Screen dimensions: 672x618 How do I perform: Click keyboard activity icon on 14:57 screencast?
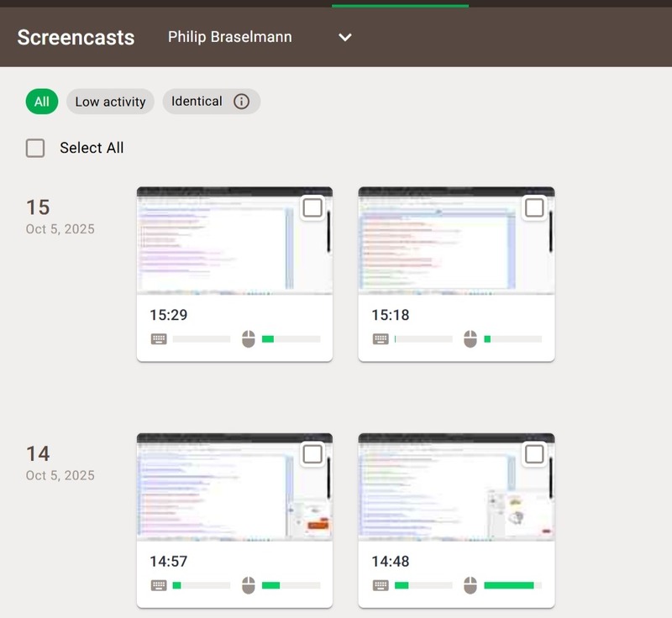click(159, 585)
